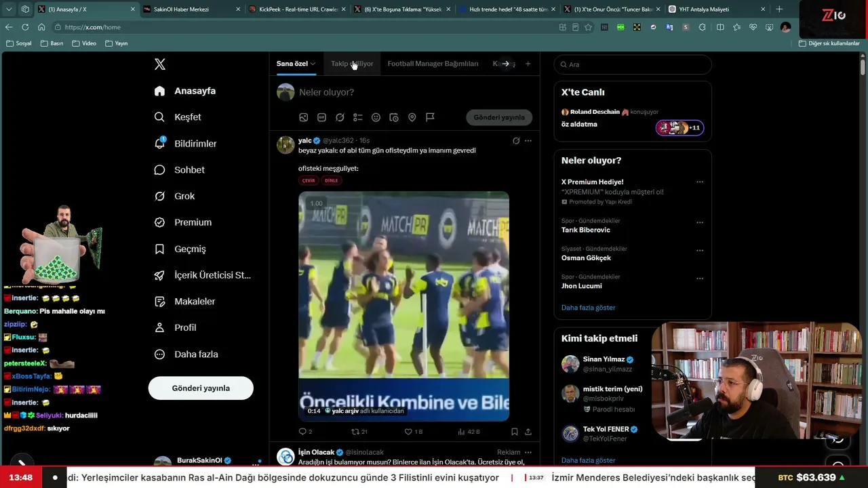Click the Ara search field
The height and width of the screenshot is (488, 868).
[633, 64]
